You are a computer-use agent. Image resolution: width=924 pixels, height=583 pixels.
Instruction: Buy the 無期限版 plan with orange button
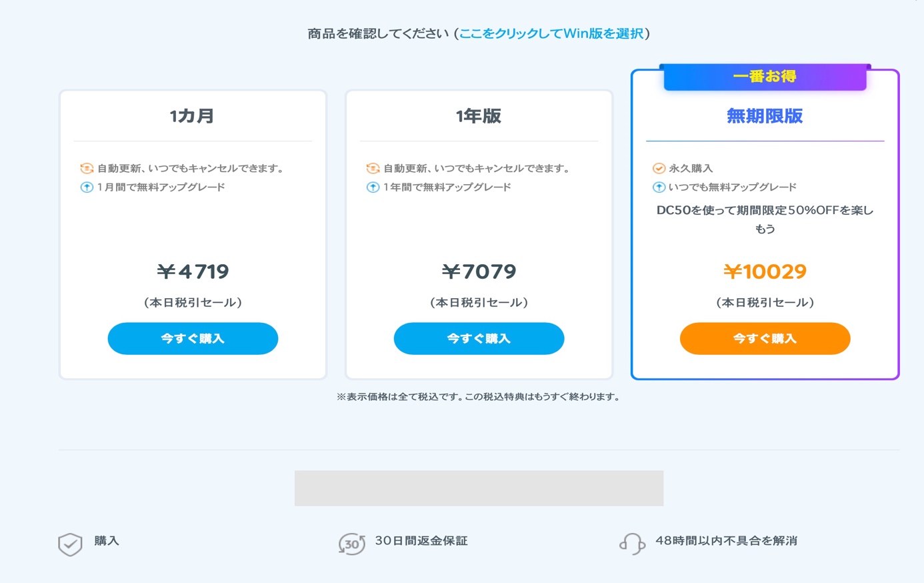tap(765, 338)
